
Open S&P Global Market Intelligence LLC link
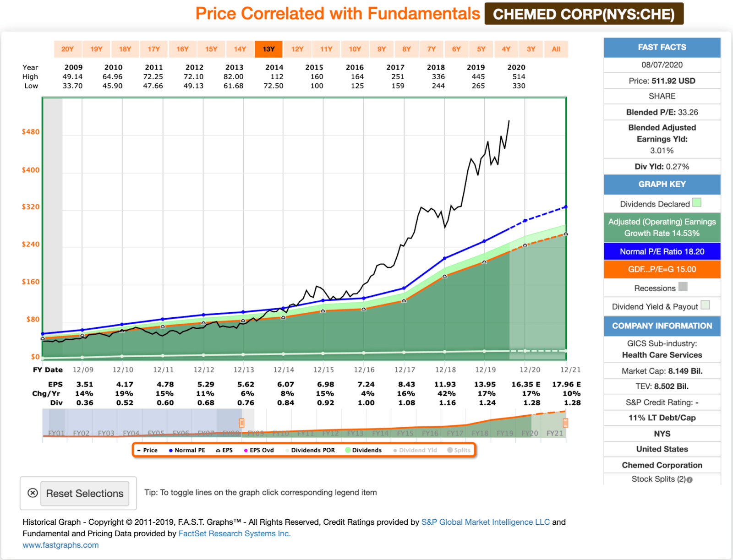pos(486,522)
